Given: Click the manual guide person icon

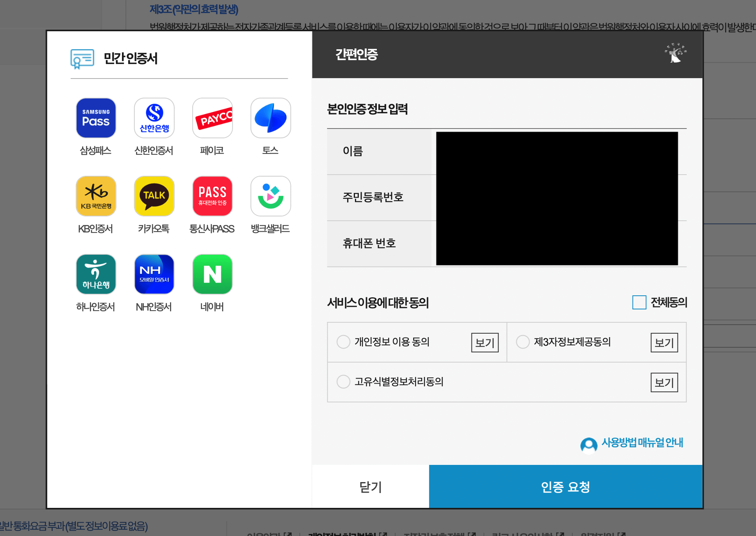Looking at the screenshot, I should [x=589, y=445].
